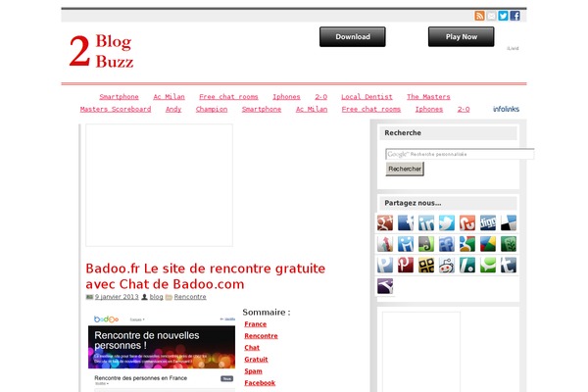Share on Tumblr icon
The height and width of the screenshot is (392, 588).
(x=509, y=265)
